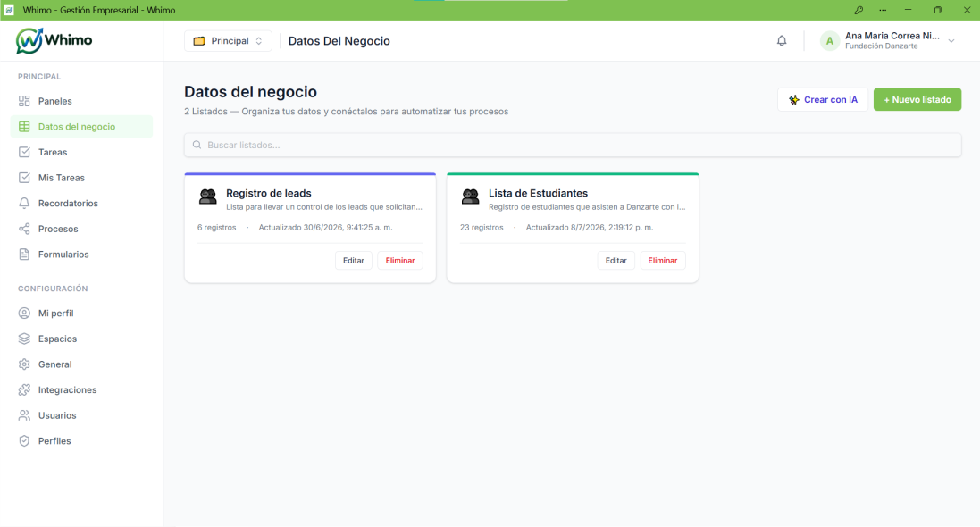The image size is (980, 527).
Task: Open General configuration
Action: (x=82, y=364)
